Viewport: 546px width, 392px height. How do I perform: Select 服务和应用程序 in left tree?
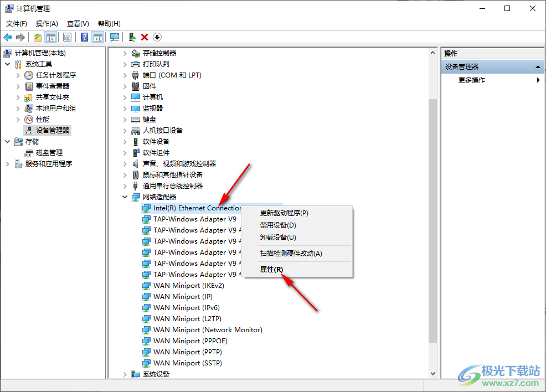pyautogui.click(x=48, y=164)
